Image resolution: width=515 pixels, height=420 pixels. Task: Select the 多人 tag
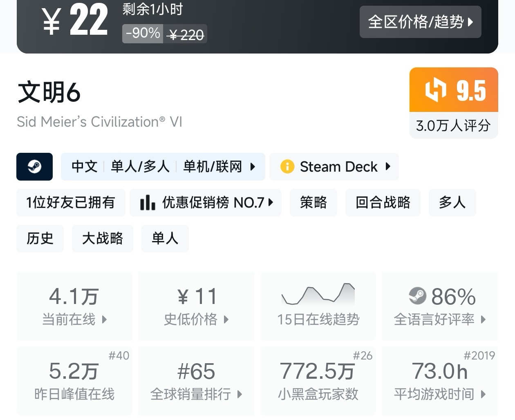(452, 203)
